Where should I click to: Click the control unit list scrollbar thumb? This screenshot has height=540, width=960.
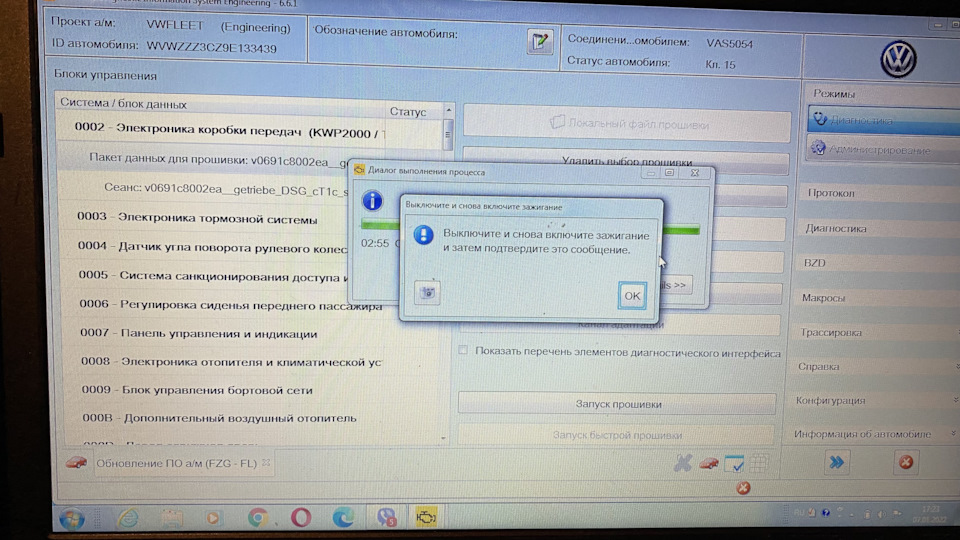(448, 135)
